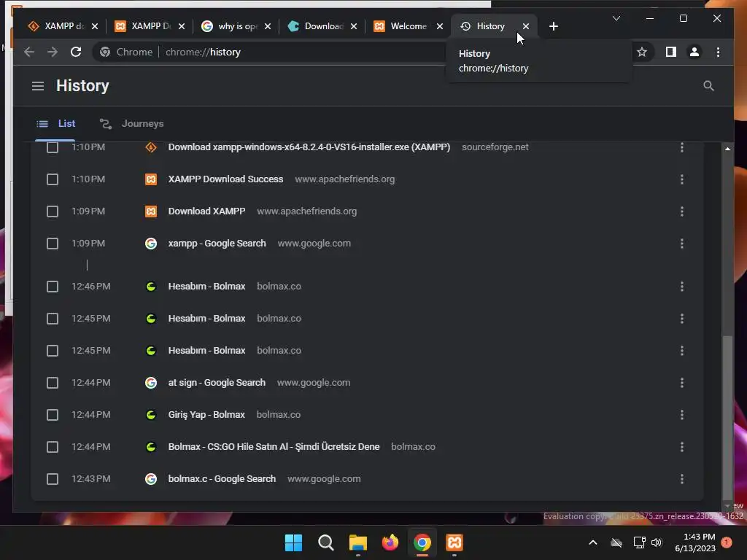Viewport: 747px width, 560px height.
Task: Open the xampp - Google Search link
Action: point(217,244)
